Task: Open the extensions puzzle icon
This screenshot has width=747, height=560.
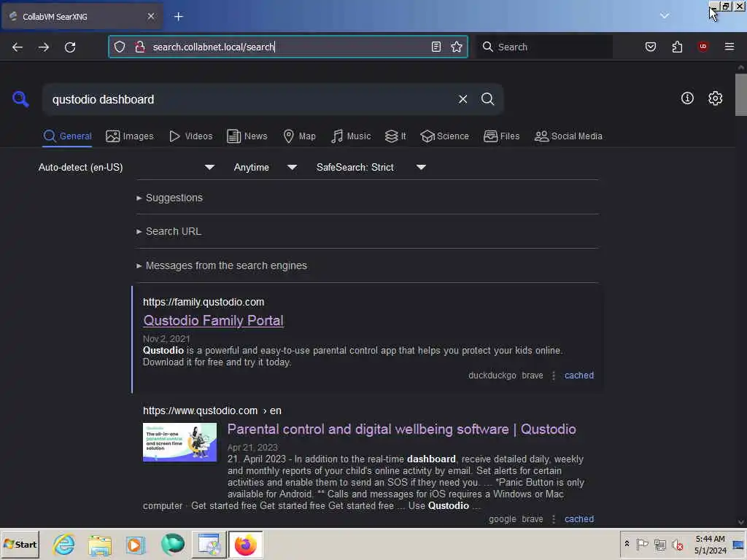Action: pos(677,47)
